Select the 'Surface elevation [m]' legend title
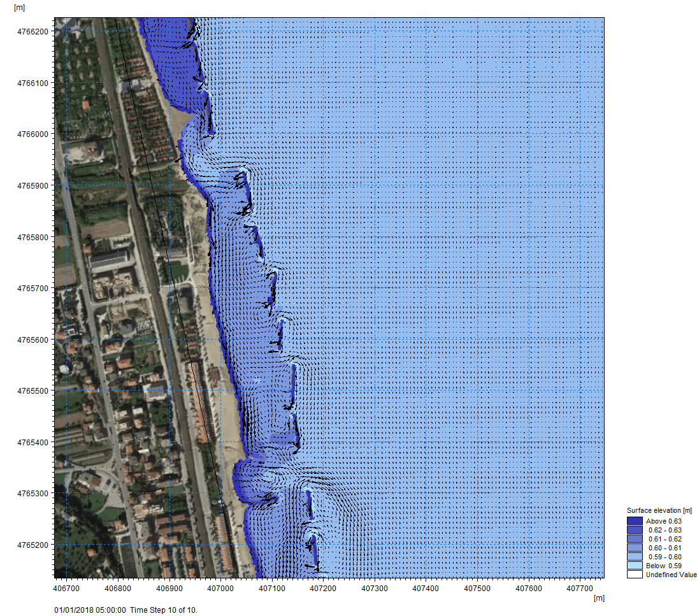The height and width of the screenshot is (616, 697). pyautogui.click(x=659, y=510)
